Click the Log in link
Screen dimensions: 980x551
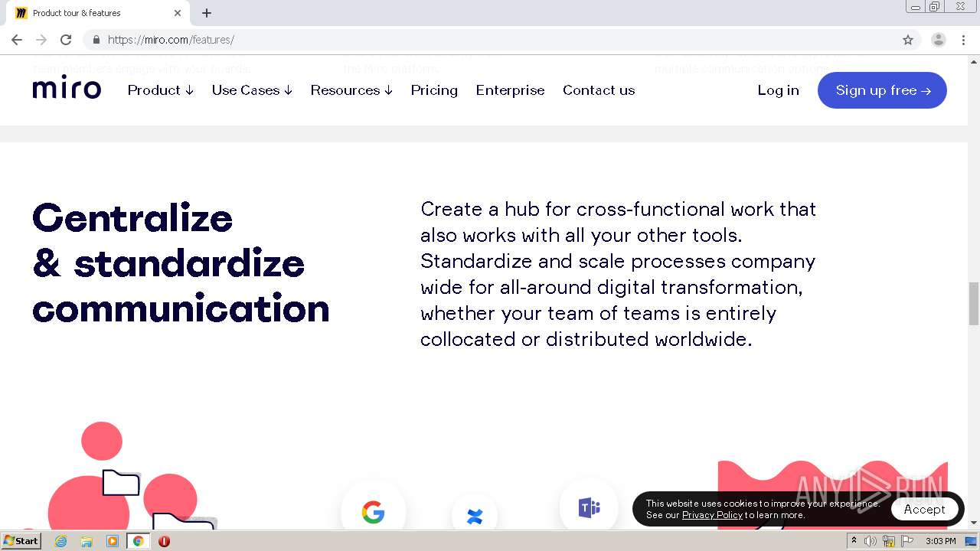tap(778, 90)
